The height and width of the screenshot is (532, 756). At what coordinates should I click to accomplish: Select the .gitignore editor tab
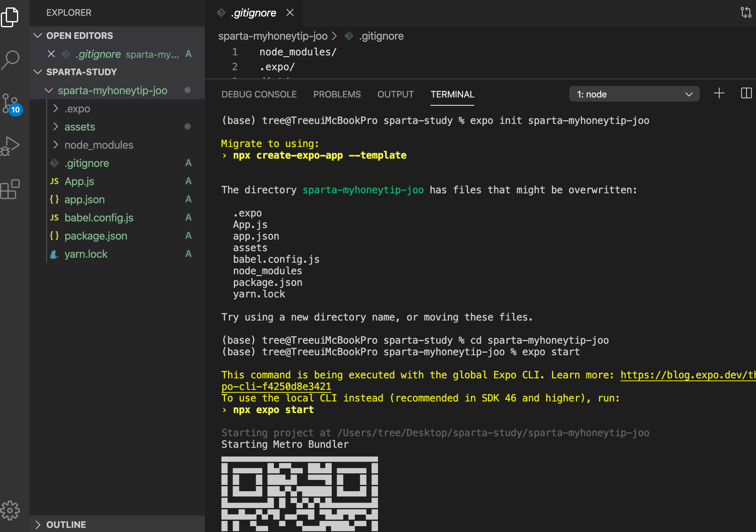pos(254,13)
